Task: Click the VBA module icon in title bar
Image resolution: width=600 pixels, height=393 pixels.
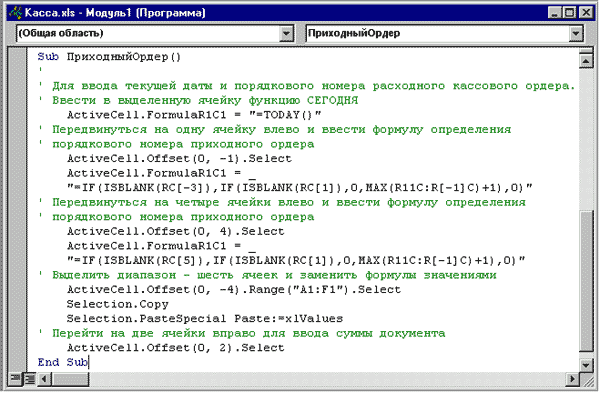Action: pos(15,13)
